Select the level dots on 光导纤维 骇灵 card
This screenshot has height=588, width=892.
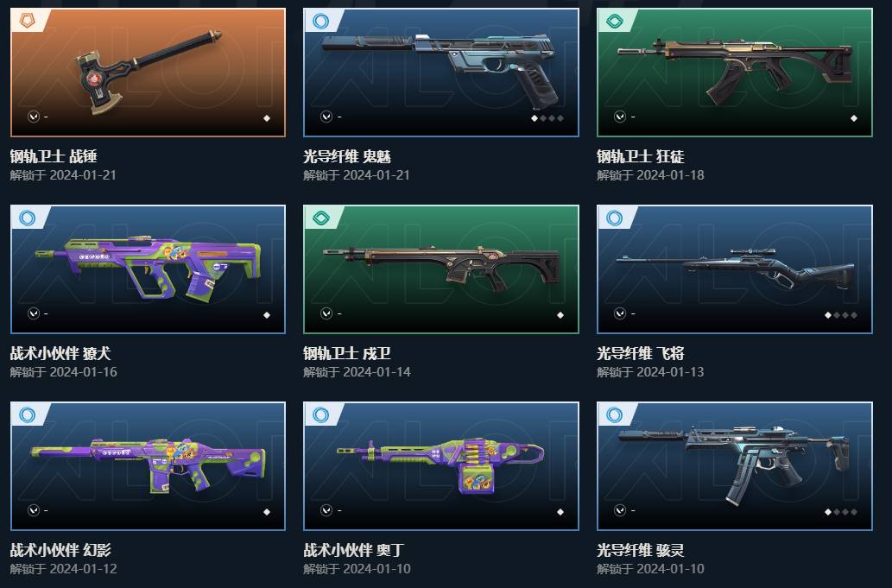click(x=841, y=512)
